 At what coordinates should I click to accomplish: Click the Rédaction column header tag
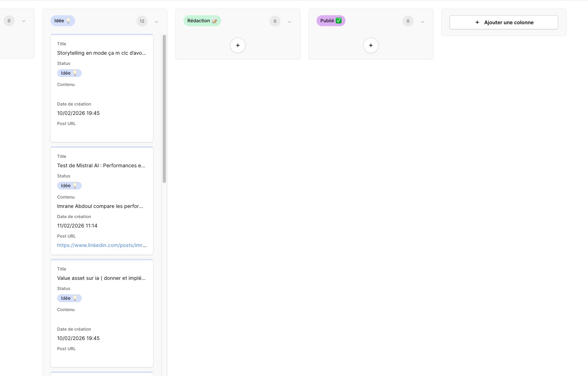coord(202,21)
